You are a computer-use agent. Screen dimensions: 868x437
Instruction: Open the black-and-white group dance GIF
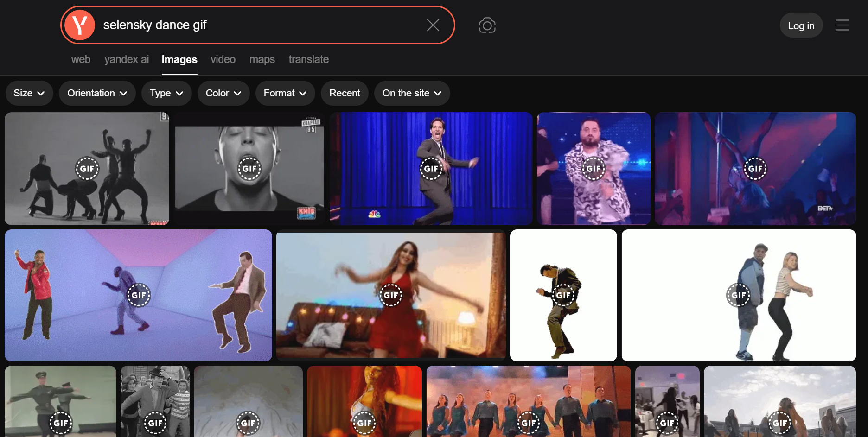pos(87,169)
